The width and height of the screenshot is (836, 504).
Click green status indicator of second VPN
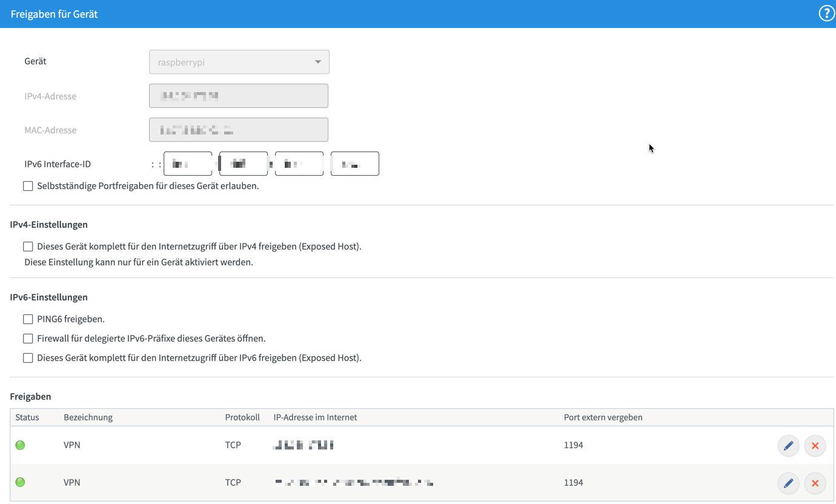(21, 482)
